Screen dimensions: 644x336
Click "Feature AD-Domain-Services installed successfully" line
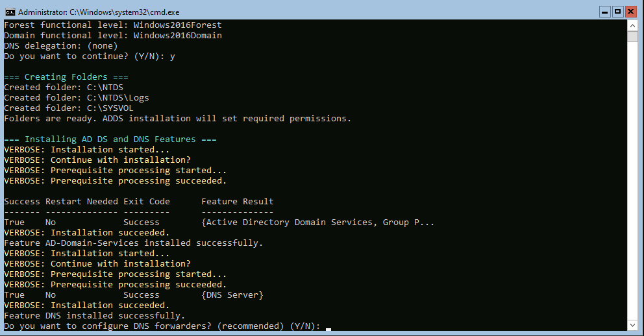point(133,243)
